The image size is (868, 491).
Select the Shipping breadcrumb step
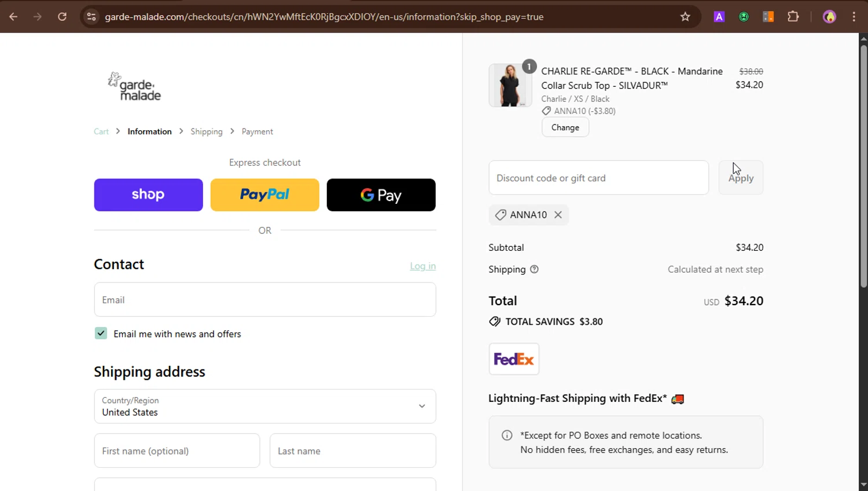tap(207, 131)
